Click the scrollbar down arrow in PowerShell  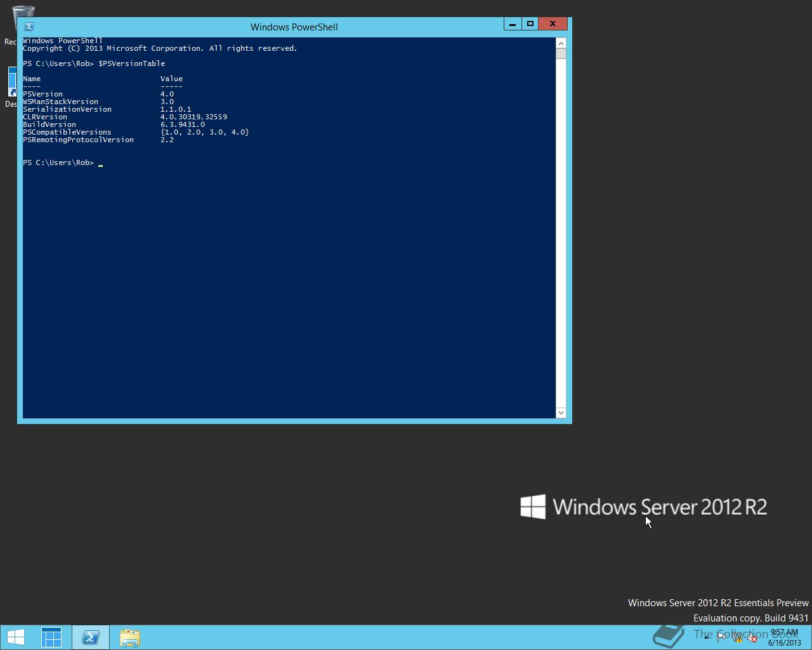click(x=561, y=413)
